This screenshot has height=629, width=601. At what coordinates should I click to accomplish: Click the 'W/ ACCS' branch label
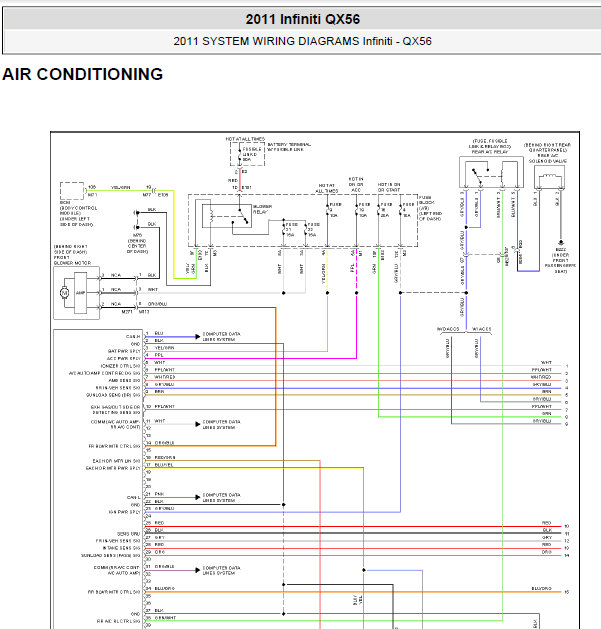point(481,329)
